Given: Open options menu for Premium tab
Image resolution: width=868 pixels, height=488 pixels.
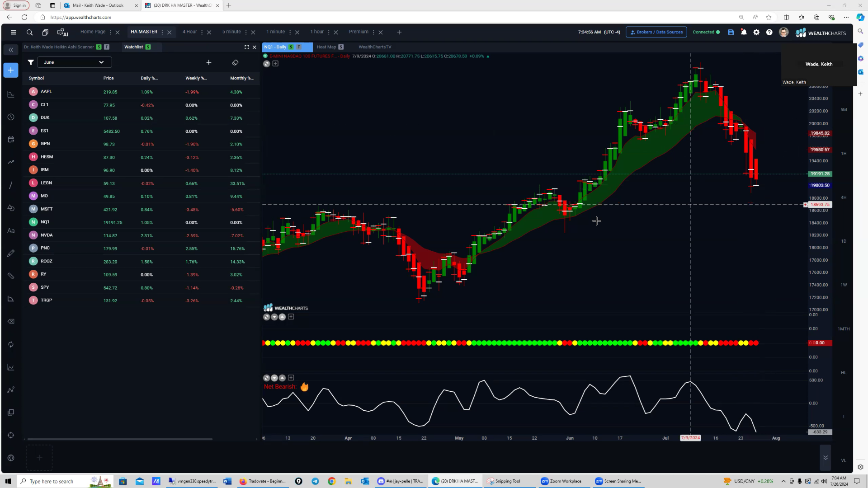Looking at the screenshot, I should 373,32.
